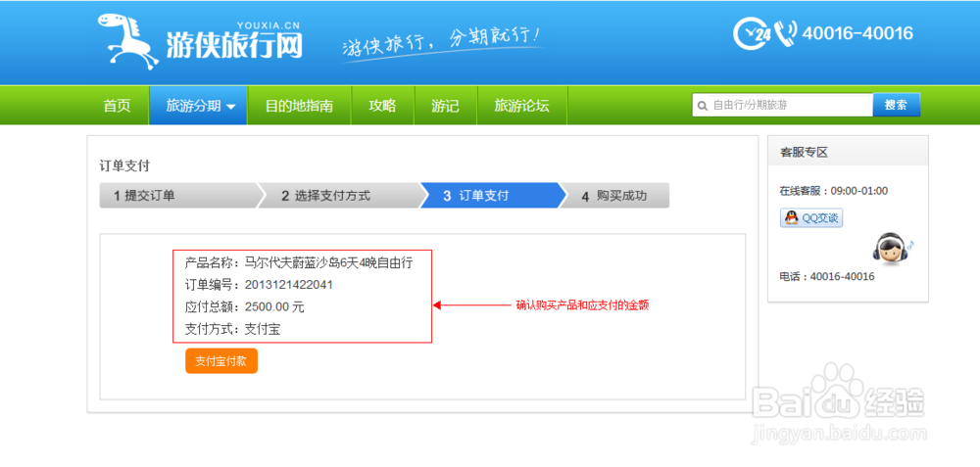The width and height of the screenshot is (980, 467).
Task: Click the 支付宝付款 orange button
Action: point(221,361)
